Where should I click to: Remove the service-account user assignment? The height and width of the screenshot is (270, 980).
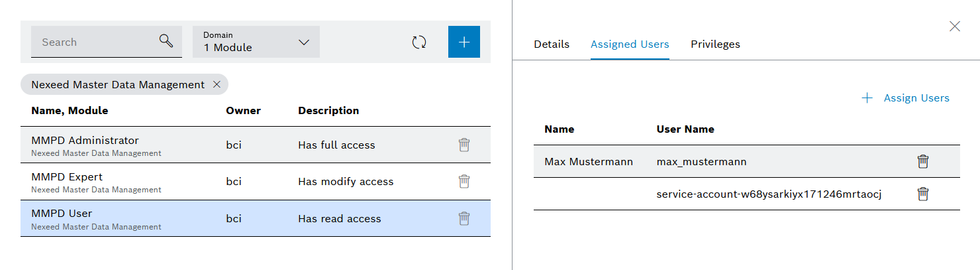coord(922,194)
